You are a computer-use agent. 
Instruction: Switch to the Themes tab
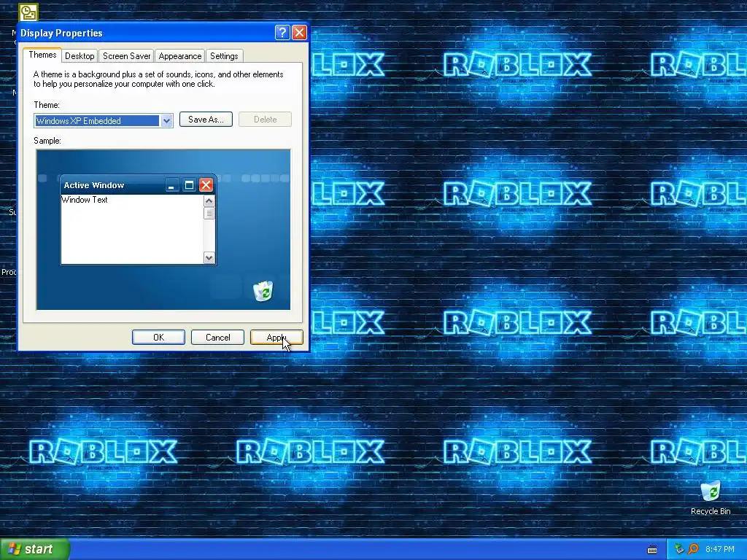[42, 55]
